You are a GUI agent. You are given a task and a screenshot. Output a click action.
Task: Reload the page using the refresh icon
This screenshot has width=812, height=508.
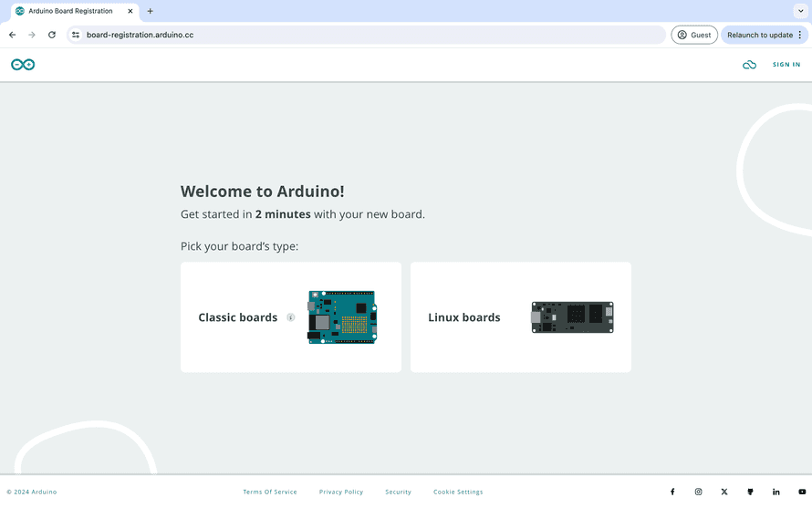click(x=52, y=35)
